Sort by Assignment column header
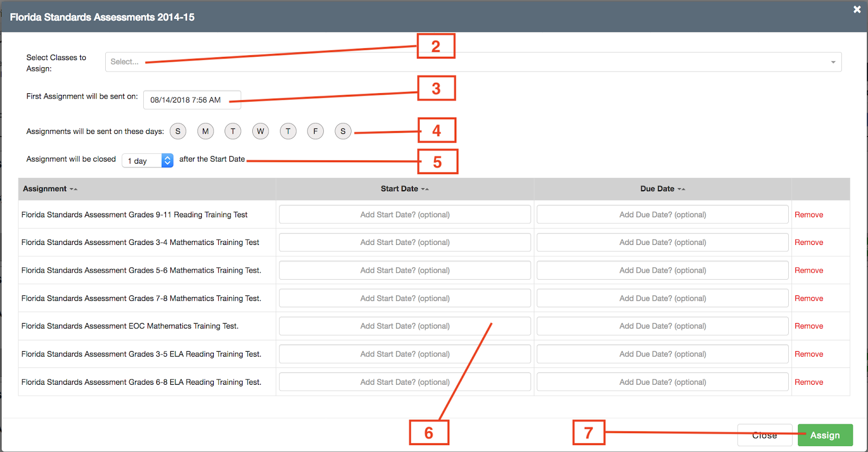The image size is (868, 452). (50, 189)
